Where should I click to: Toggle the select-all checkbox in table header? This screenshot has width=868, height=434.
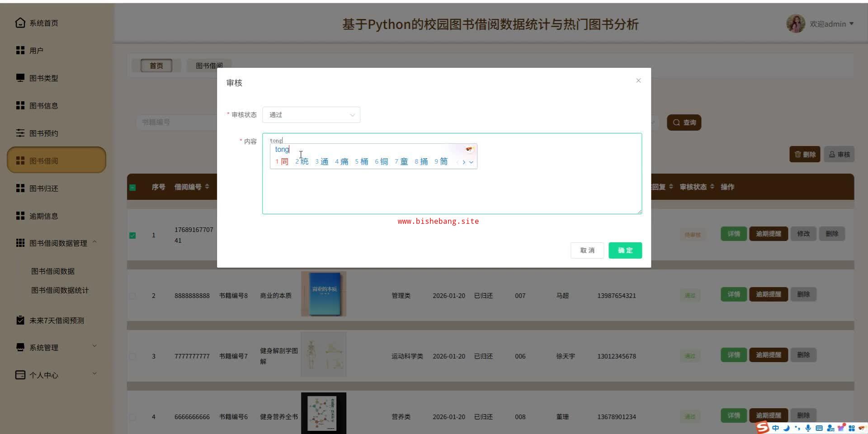(132, 187)
